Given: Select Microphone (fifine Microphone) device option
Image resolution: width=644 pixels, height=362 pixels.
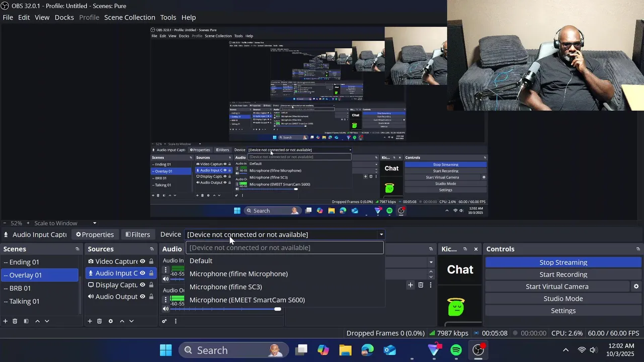Looking at the screenshot, I should (x=285, y=274).
